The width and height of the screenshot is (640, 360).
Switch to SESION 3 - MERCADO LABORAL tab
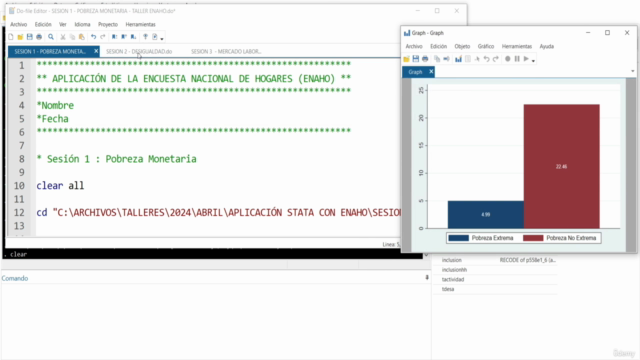(226, 51)
